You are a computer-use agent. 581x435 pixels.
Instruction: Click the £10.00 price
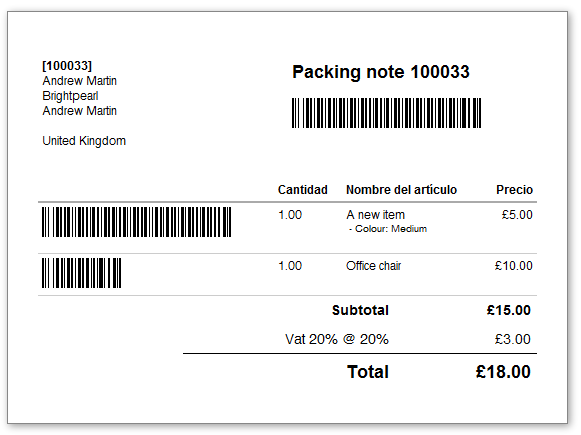tap(514, 266)
